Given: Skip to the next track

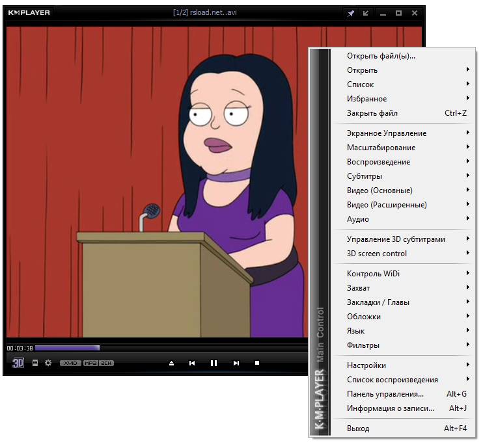Looking at the screenshot, I should (x=236, y=363).
